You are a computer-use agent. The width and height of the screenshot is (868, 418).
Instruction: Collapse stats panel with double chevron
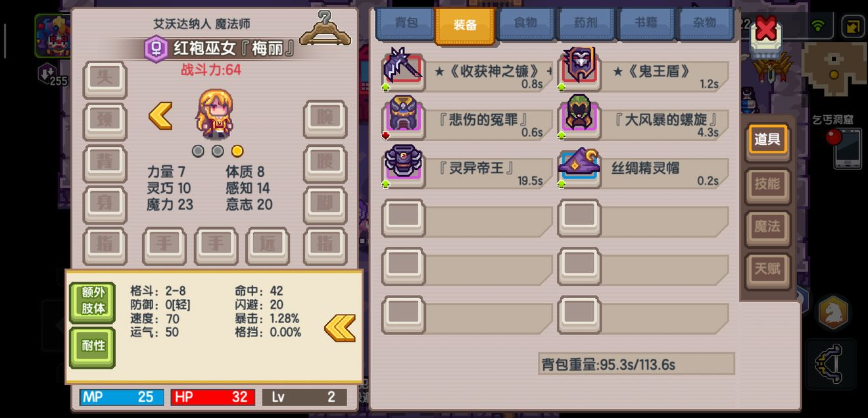click(340, 328)
